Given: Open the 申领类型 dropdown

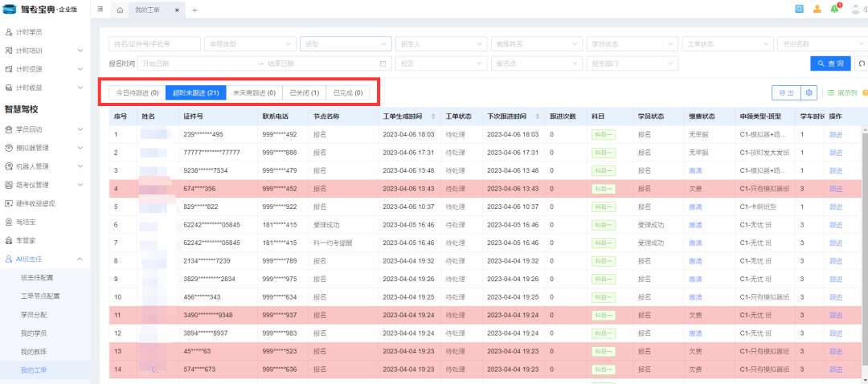Looking at the screenshot, I should tap(250, 43).
